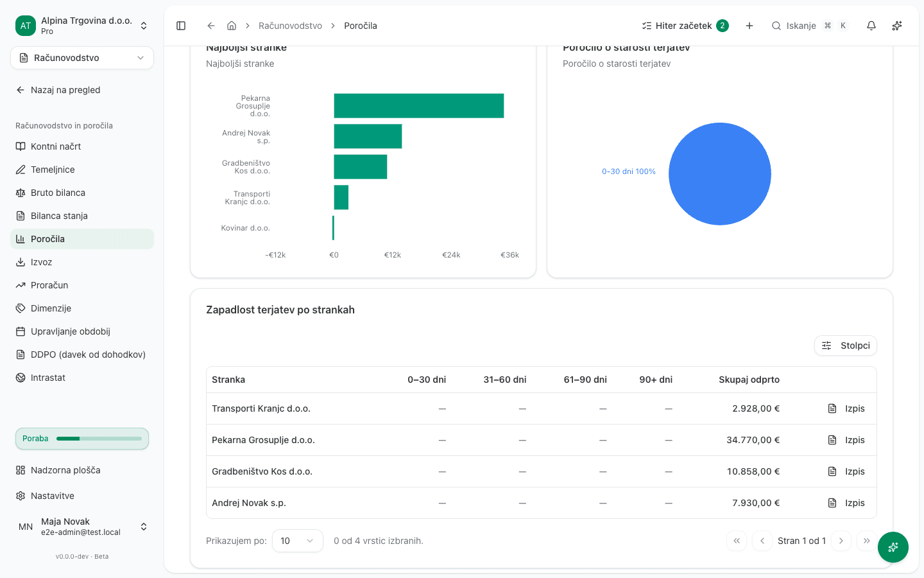
Task: Open Hiter začetek quick start
Action: click(x=685, y=26)
